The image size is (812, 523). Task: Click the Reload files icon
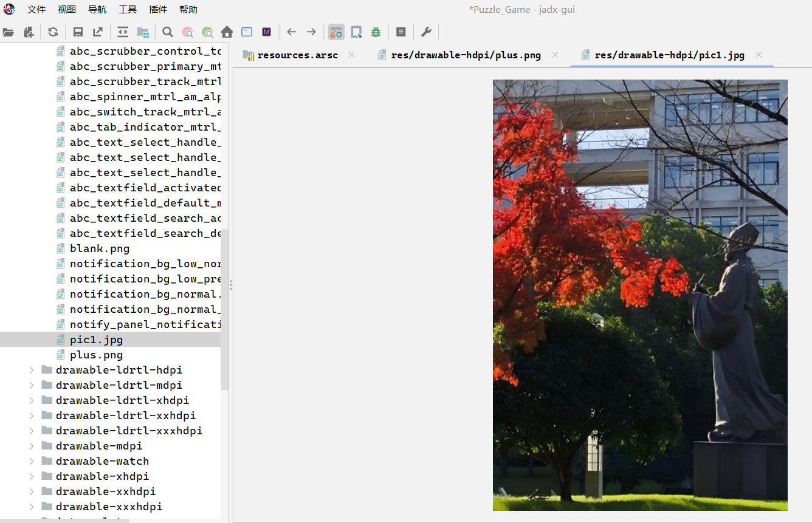(53, 32)
